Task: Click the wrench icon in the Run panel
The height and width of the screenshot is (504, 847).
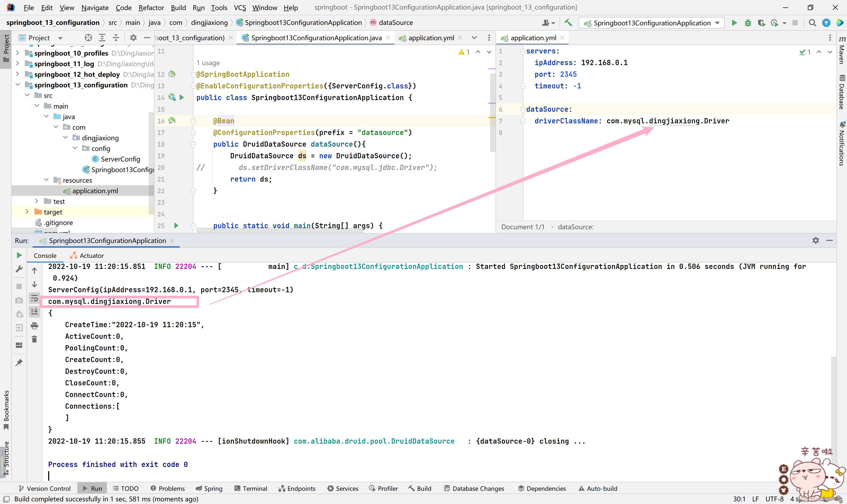Action: pos(19,269)
